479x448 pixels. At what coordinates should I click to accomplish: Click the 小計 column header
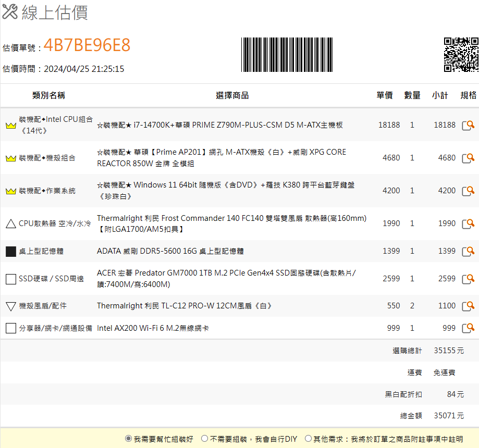(440, 95)
